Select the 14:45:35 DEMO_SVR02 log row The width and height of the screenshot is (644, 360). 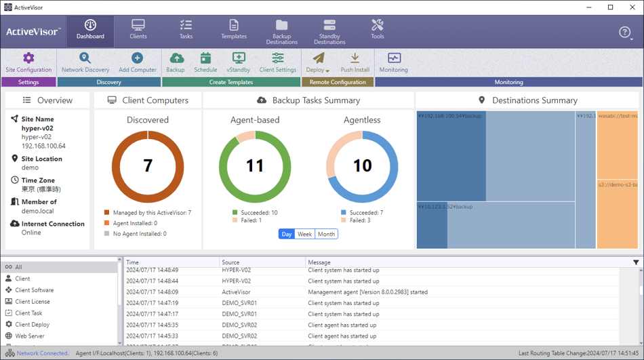tap(371, 325)
